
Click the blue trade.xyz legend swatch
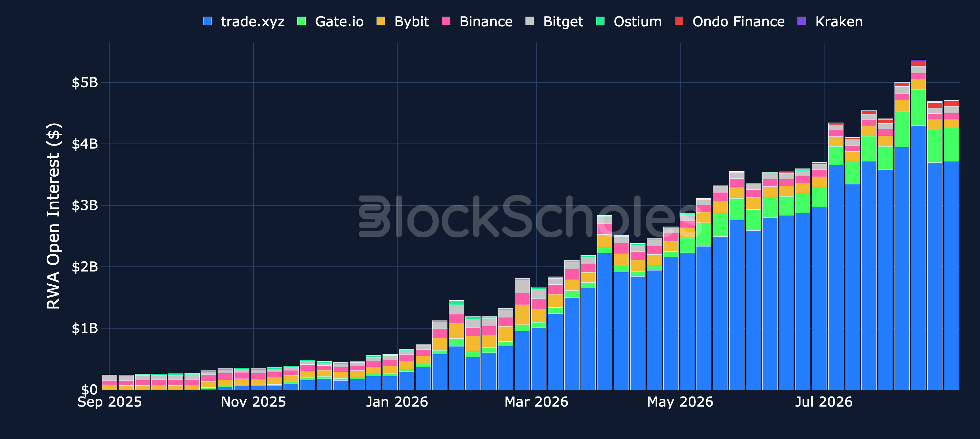pyautogui.click(x=207, y=21)
